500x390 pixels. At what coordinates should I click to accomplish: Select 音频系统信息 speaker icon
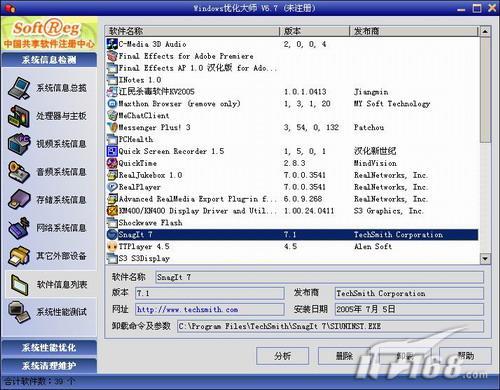[20, 172]
